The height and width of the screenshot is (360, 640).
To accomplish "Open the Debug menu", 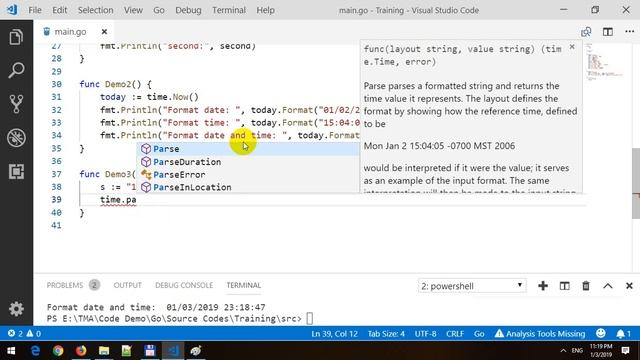I will click(x=188, y=10).
